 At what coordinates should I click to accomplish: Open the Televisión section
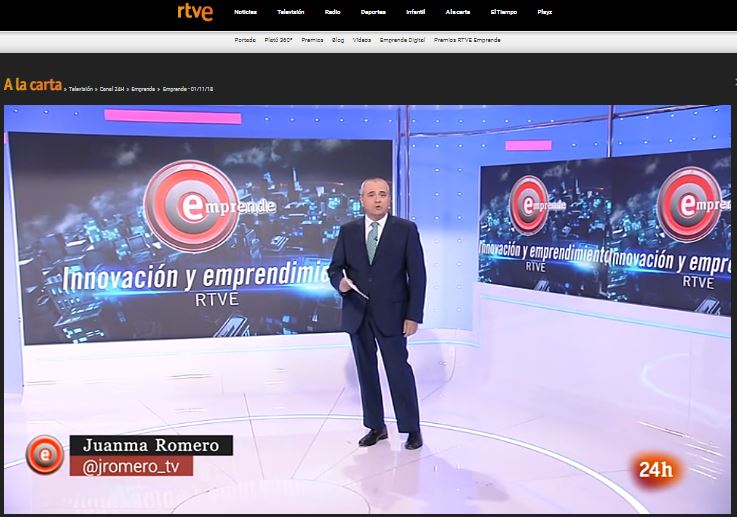click(291, 12)
